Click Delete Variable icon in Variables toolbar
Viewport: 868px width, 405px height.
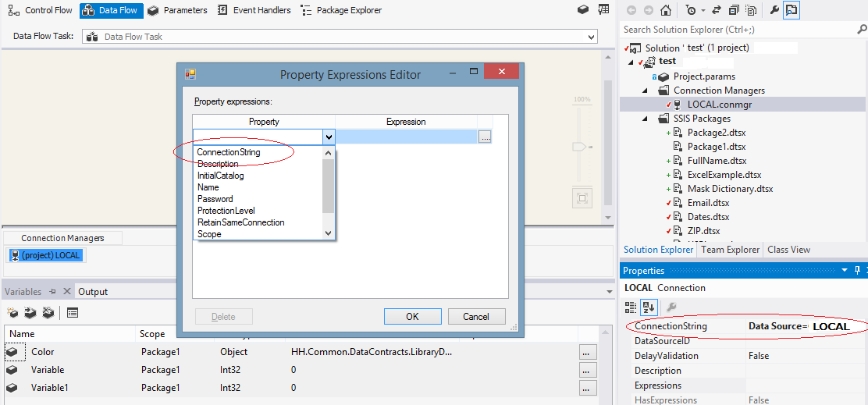pyautogui.click(x=48, y=313)
